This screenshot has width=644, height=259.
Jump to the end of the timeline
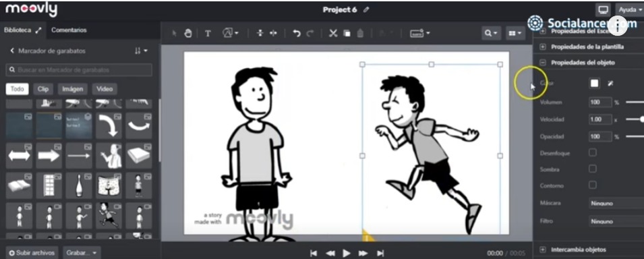coord(380,253)
